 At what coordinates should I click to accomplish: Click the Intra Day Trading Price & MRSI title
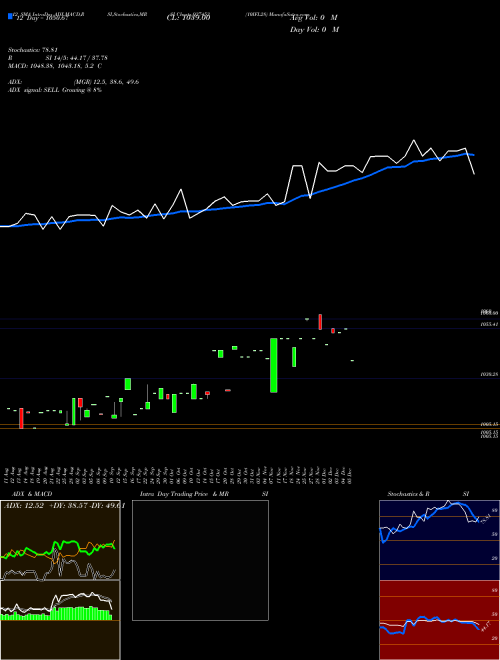tap(204, 494)
